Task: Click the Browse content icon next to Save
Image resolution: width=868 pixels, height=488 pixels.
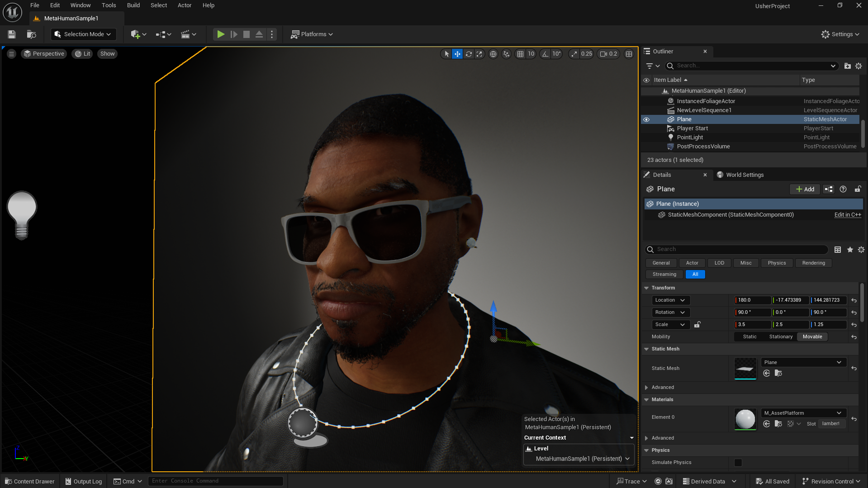Action: click(31, 34)
